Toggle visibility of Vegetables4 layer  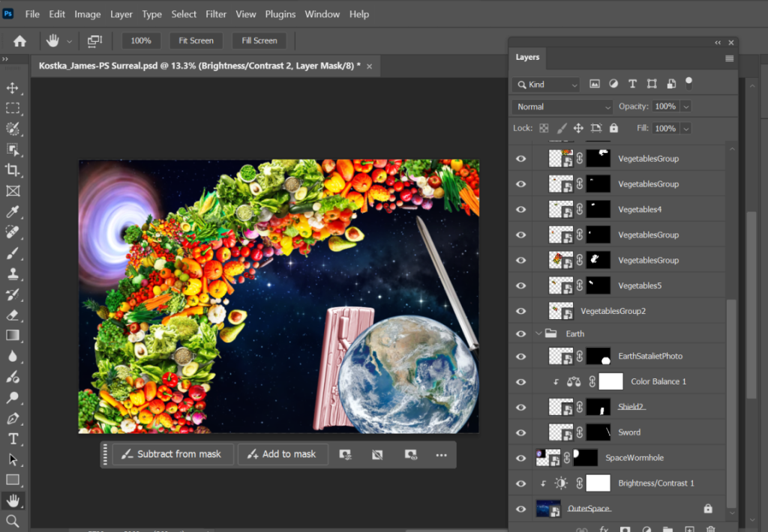pos(521,210)
